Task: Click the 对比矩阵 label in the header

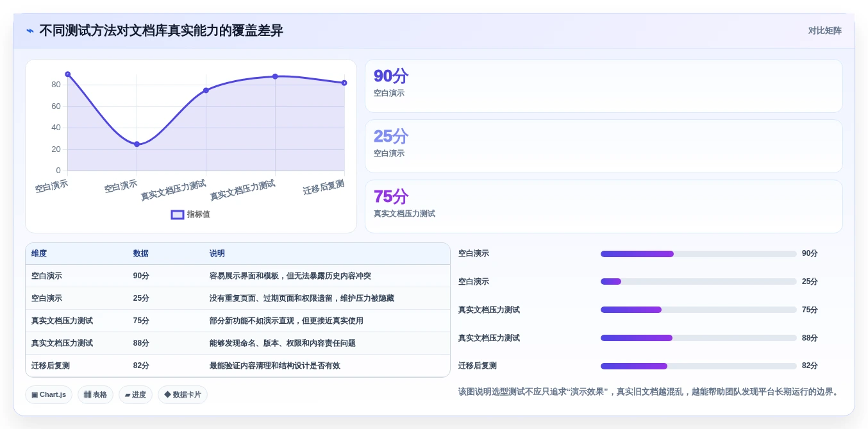Action: pos(824,31)
